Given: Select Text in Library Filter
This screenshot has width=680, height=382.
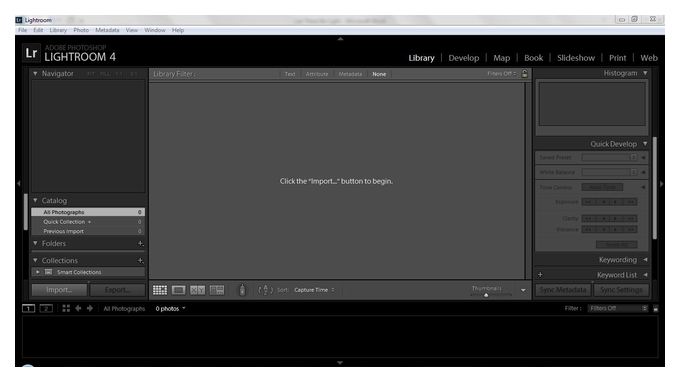Looking at the screenshot, I should [x=290, y=74].
